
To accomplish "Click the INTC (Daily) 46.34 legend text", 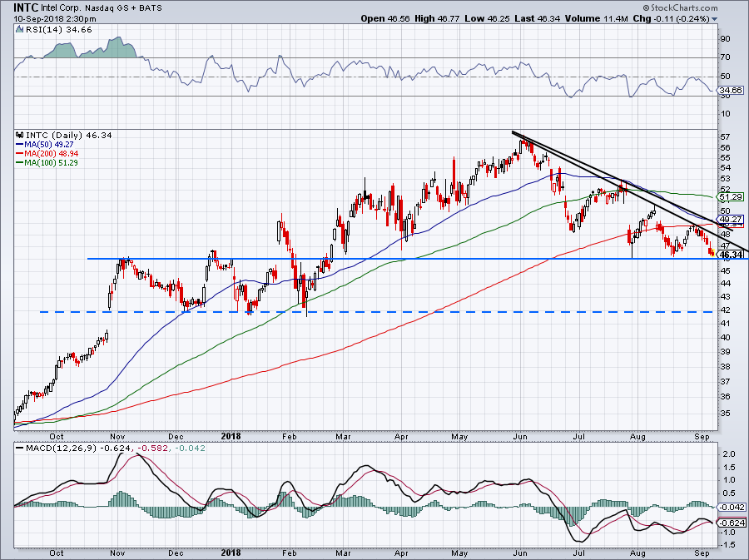I will click(x=69, y=135).
